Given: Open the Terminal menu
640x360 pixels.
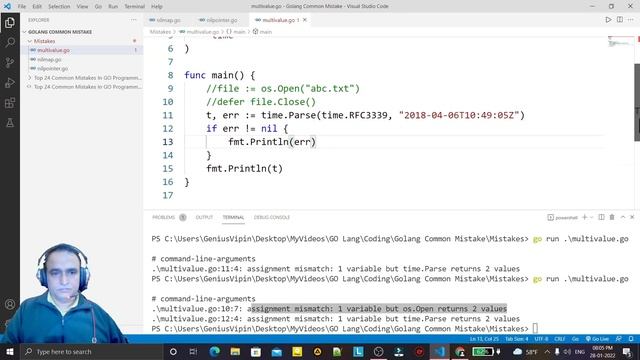Looking at the screenshot, I should tap(134, 7).
